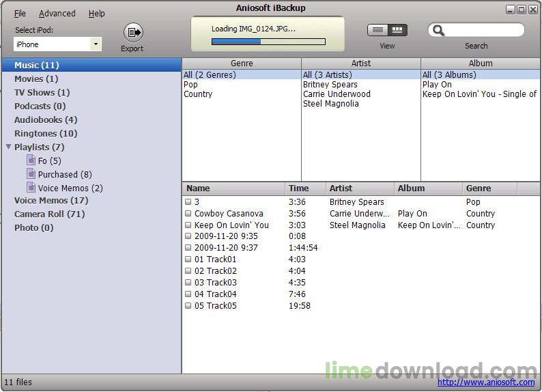Image resolution: width=542 pixels, height=392 pixels.
Task: Check the 02 Track02 checkbox
Action: [x=188, y=270]
